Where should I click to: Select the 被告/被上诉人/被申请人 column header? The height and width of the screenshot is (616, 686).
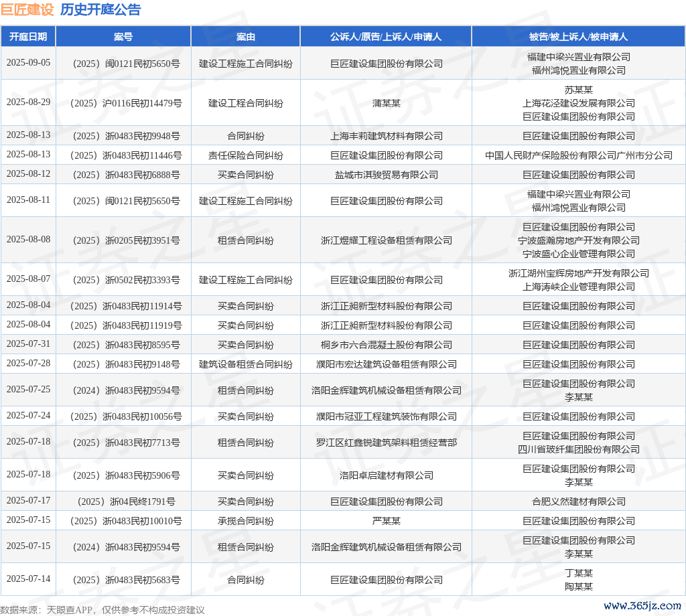pos(578,37)
